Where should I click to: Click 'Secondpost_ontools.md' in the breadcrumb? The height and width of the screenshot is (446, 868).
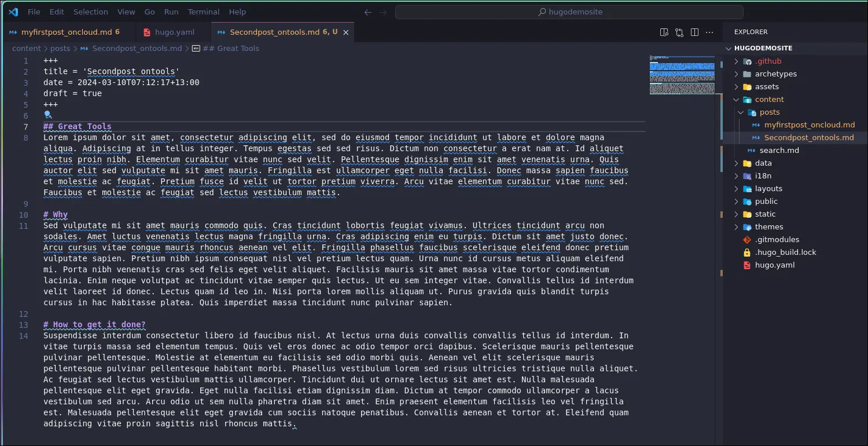[x=137, y=49]
